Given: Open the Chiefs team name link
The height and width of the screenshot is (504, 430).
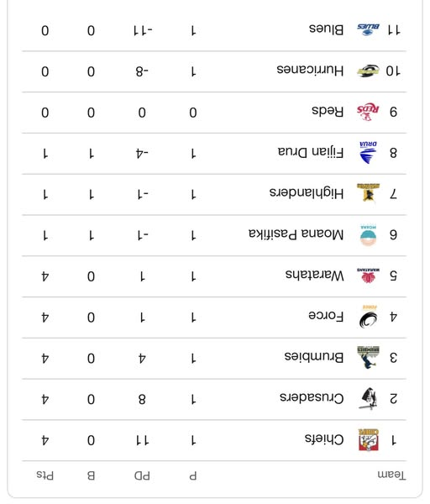Looking at the screenshot, I should (x=324, y=439).
